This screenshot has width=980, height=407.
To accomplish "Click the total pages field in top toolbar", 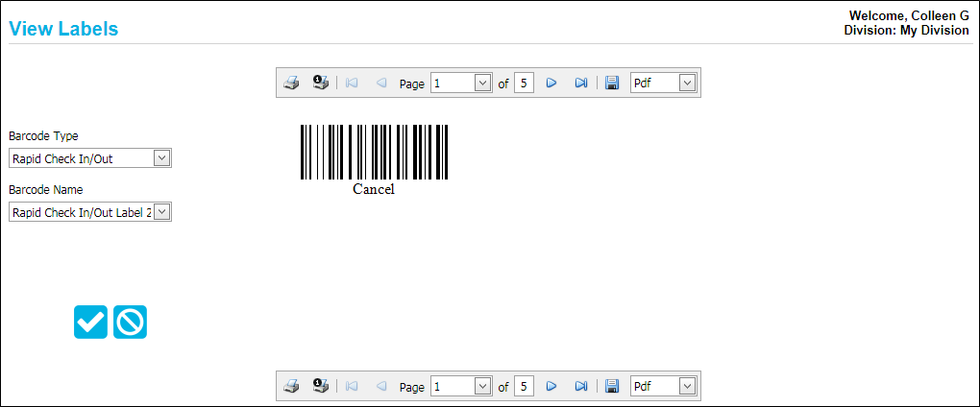I will coord(524,83).
